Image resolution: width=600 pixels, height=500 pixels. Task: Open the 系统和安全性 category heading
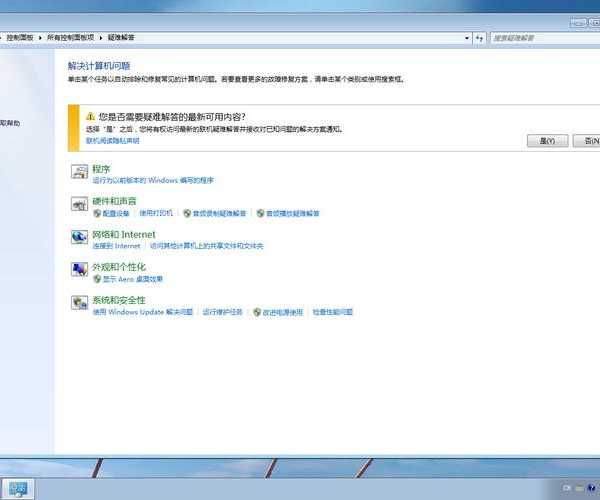[x=119, y=300]
